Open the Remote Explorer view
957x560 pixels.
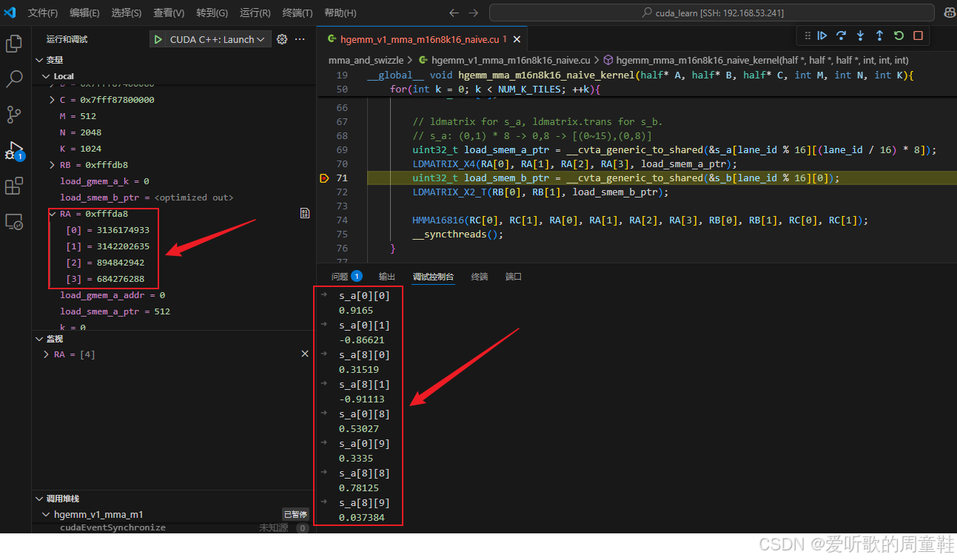[x=14, y=221]
